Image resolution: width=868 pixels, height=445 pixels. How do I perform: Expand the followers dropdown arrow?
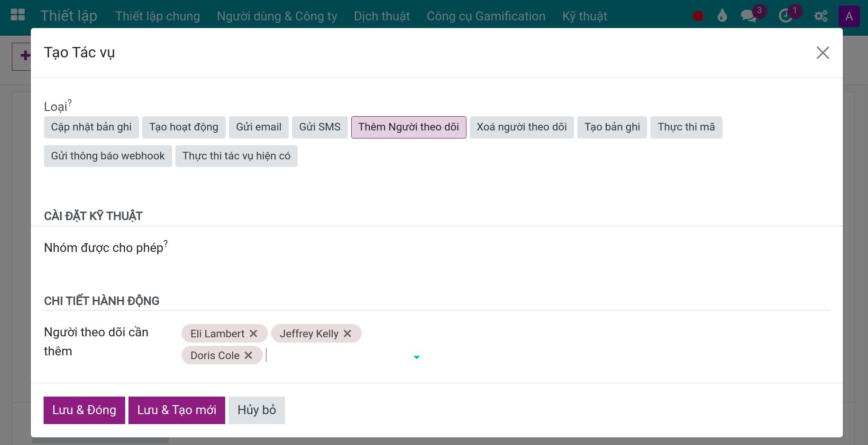click(417, 357)
